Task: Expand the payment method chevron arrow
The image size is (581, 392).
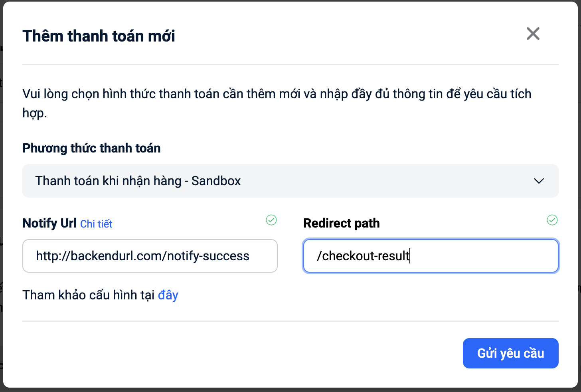Action: click(539, 181)
